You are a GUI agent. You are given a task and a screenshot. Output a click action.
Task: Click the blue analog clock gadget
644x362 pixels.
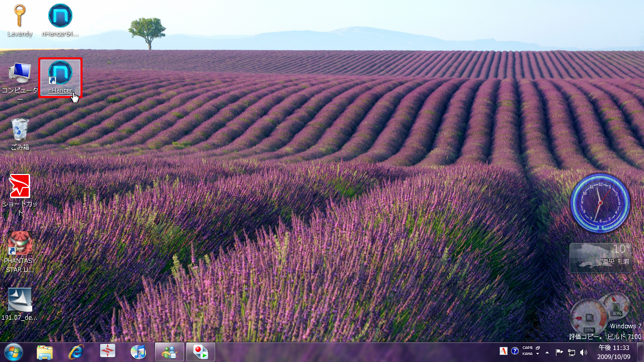coord(600,203)
